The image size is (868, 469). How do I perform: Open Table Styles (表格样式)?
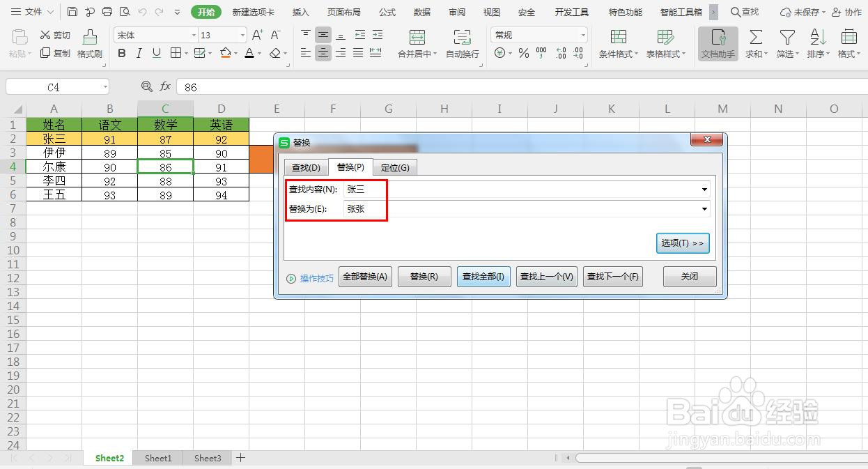pyautogui.click(x=665, y=44)
